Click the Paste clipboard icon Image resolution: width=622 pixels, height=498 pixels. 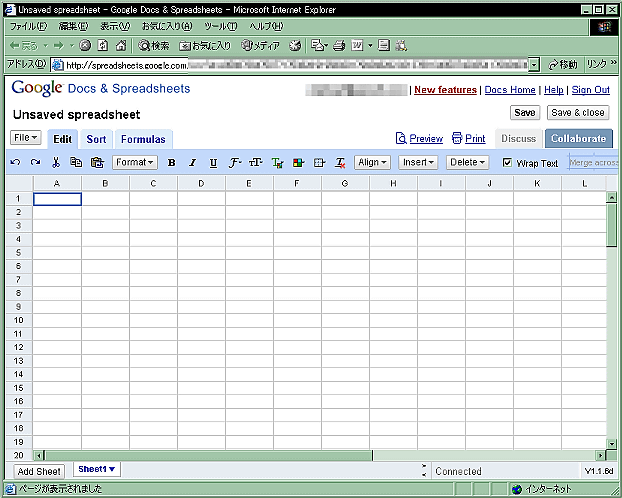tap(97, 162)
